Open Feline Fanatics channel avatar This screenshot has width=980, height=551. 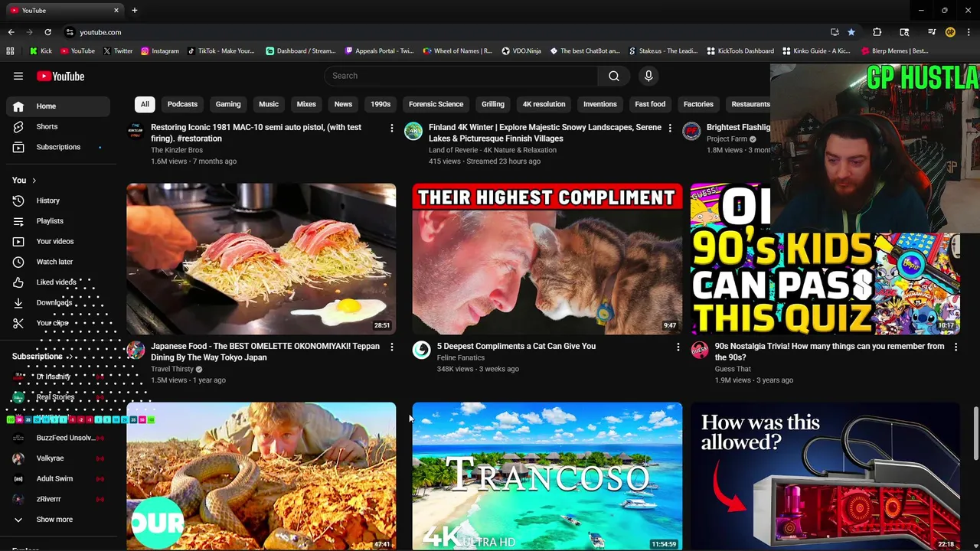coord(421,350)
